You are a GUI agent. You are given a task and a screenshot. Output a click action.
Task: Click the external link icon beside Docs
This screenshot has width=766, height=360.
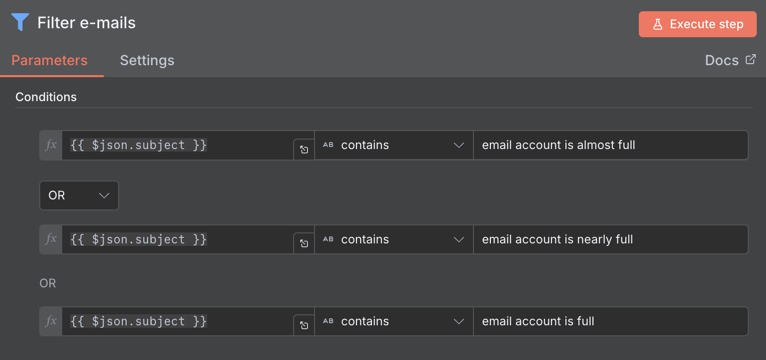coord(750,60)
